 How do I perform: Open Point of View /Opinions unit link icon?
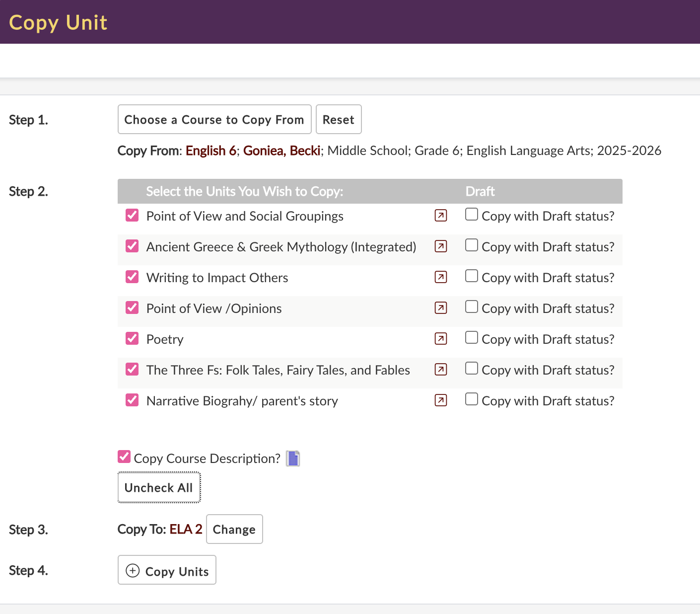pos(440,308)
